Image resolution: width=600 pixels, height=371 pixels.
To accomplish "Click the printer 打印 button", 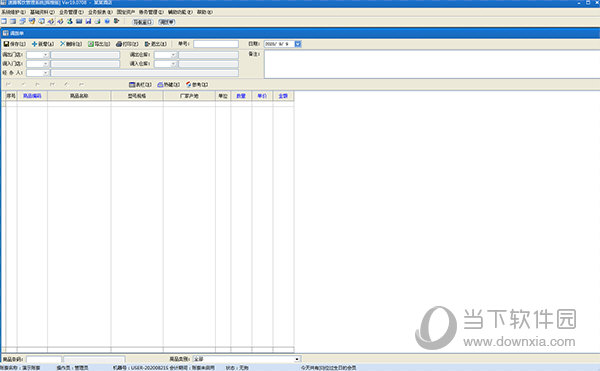I will pos(127,44).
